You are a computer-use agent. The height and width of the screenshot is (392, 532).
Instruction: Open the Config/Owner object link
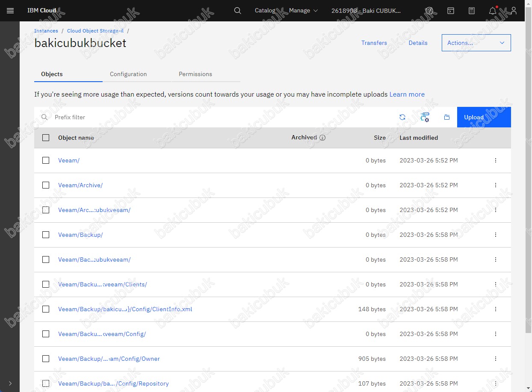click(x=109, y=359)
